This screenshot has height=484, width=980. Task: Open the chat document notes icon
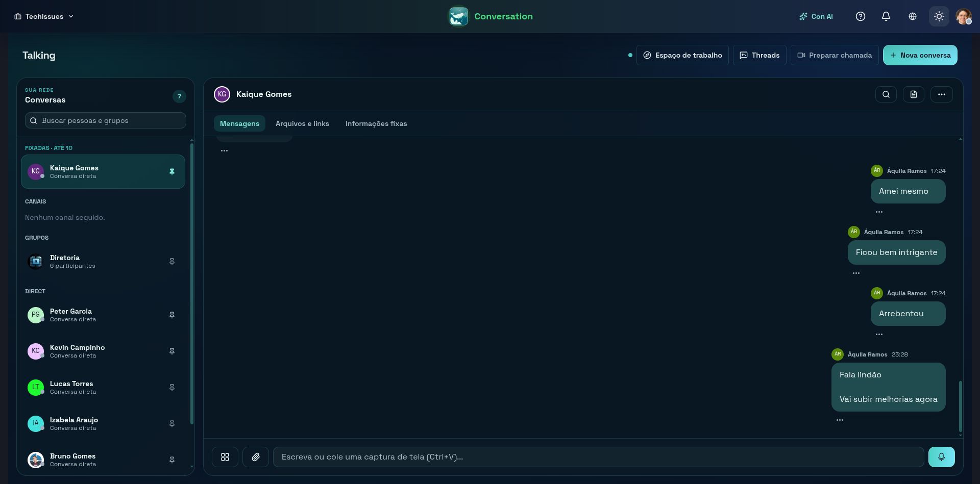click(x=914, y=94)
